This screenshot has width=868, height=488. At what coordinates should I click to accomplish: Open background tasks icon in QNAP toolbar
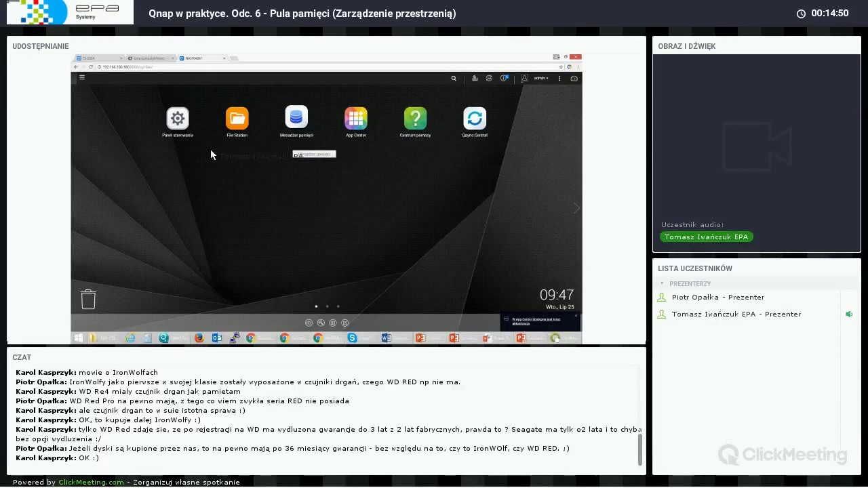pos(475,79)
